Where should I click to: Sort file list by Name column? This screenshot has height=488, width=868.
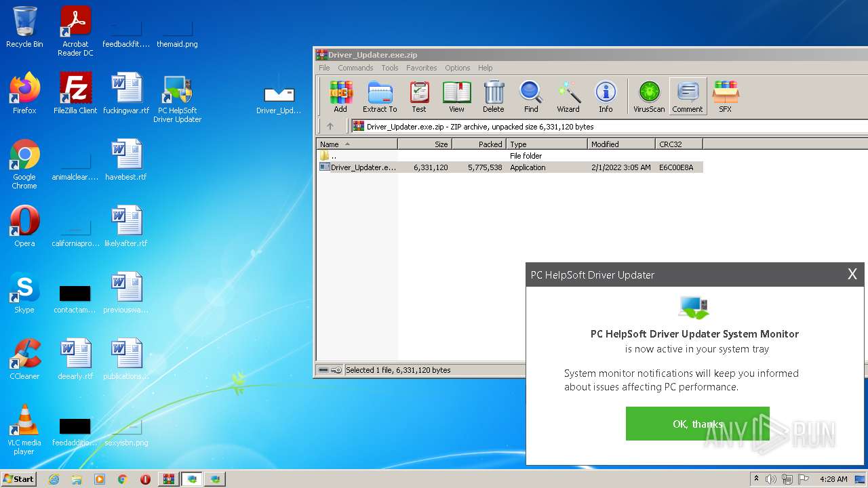pos(357,144)
